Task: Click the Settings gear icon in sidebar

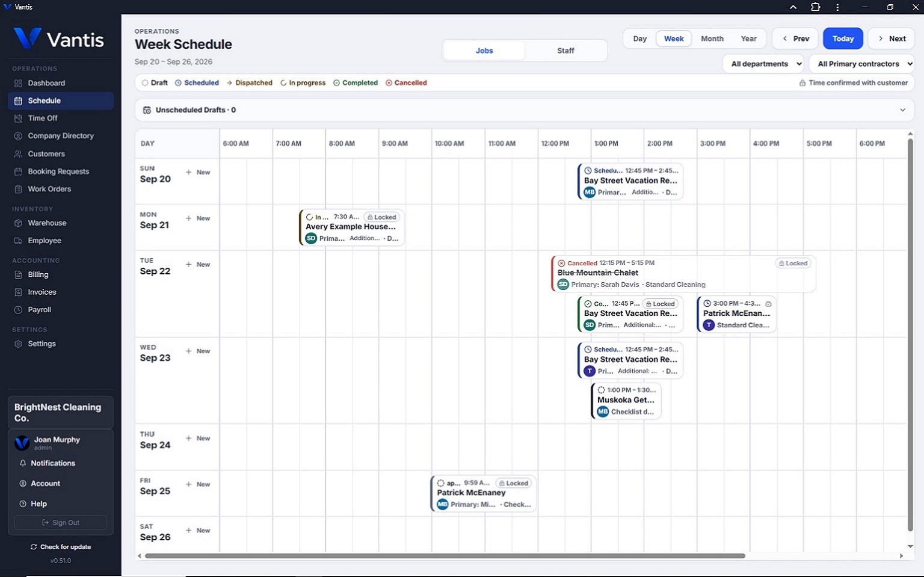Action: [18, 344]
